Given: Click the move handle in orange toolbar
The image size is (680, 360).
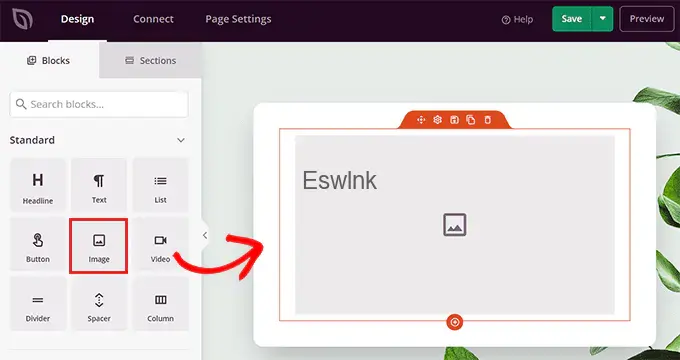Looking at the screenshot, I should coord(421,120).
